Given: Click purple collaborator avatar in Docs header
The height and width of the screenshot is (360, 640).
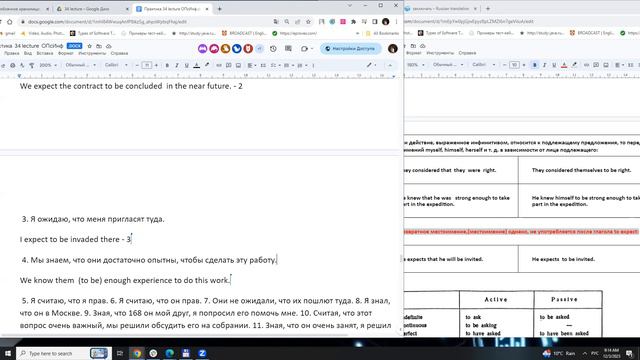Looking at the screenshot, I should 202,49.
